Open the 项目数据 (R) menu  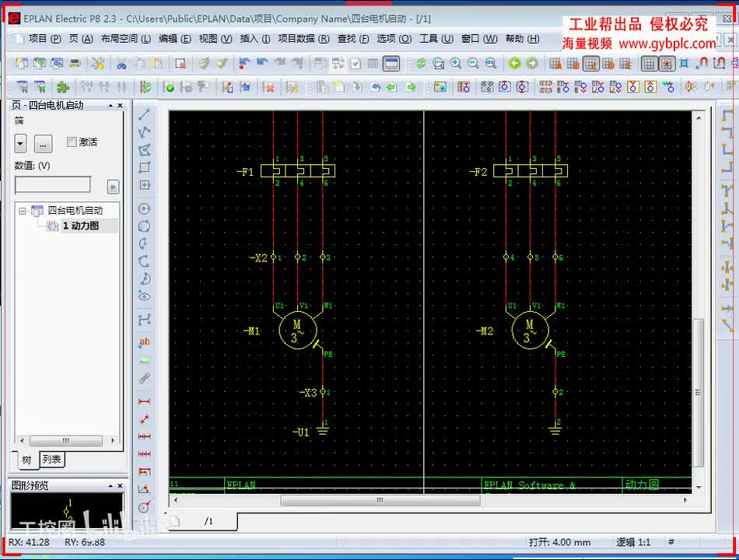point(303,39)
